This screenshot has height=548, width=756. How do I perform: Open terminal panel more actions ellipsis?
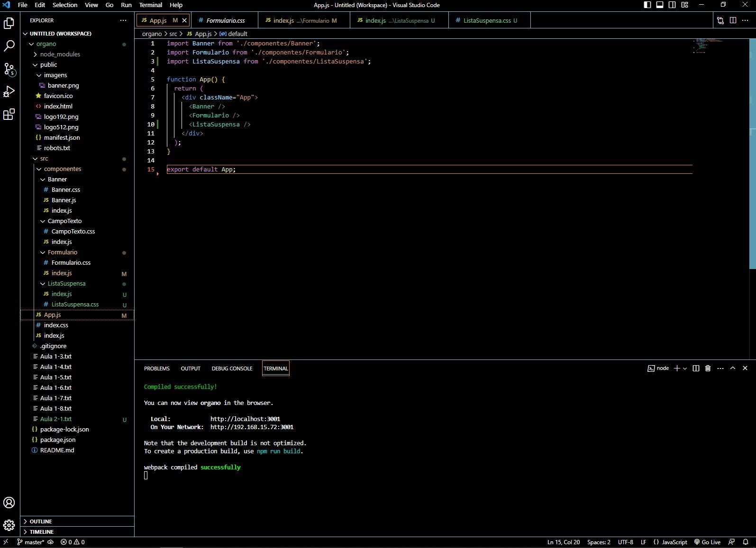(x=720, y=368)
